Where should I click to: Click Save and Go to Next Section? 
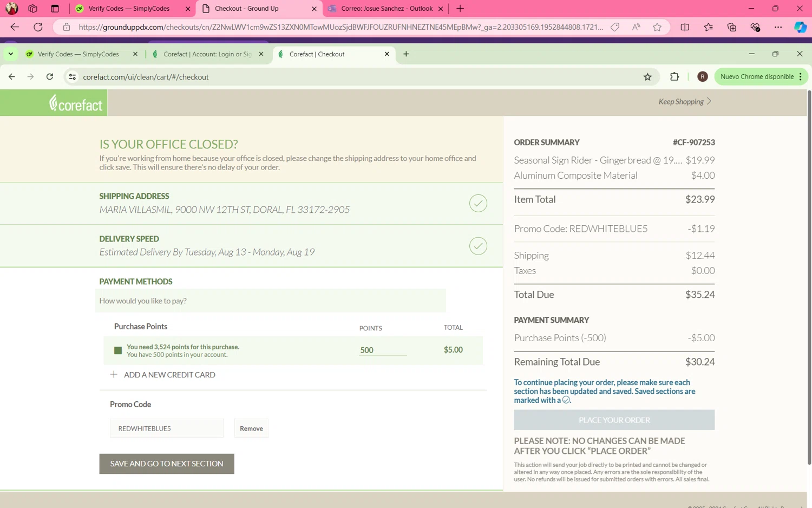click(x=167, y=464)
